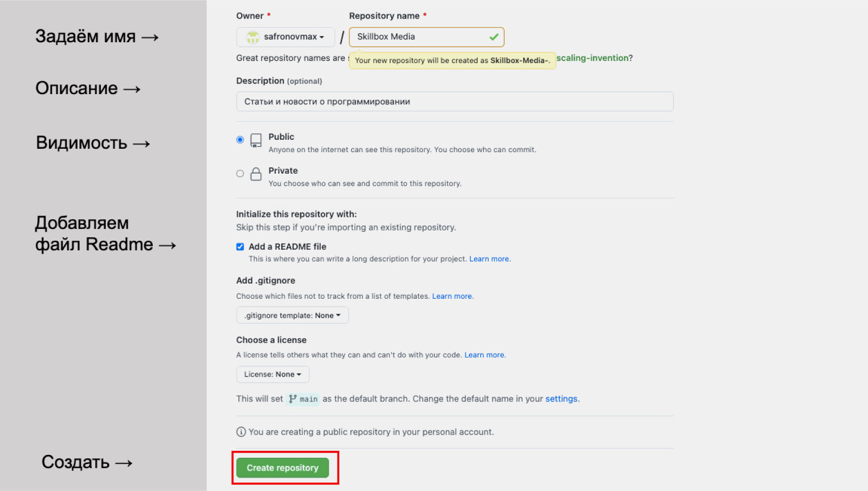Click the info icon beside public repository notice
The width and height of the screenshot is (868, 491).
point(241,432)
